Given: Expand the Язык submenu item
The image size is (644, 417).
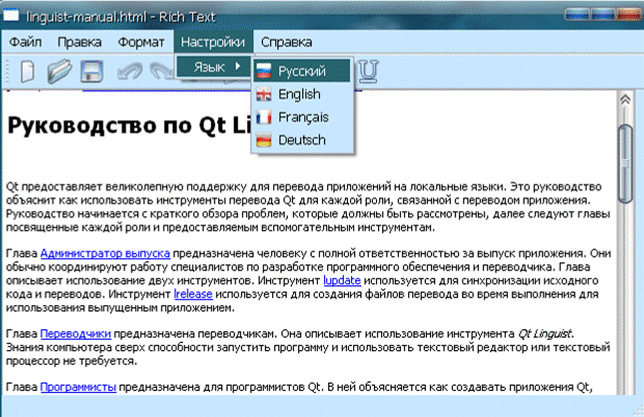Looking at the screenshot, I should (x=214, y=67).
